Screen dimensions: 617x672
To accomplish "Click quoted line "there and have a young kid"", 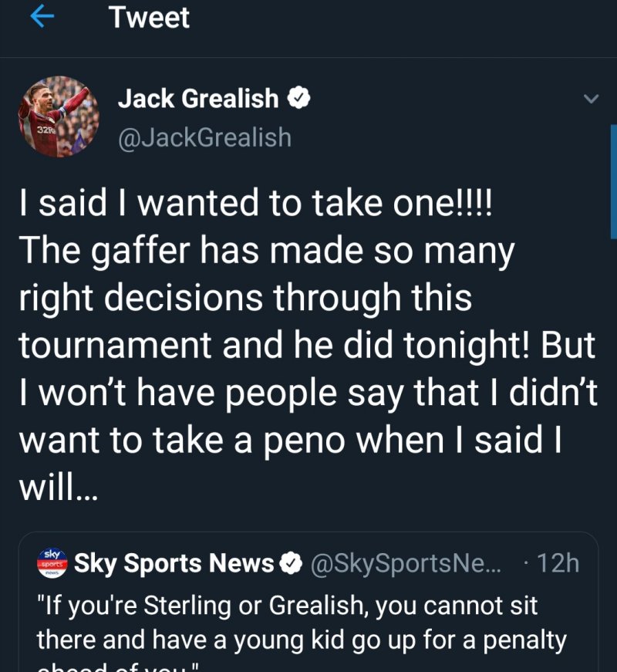I will (x=301, y=640).
